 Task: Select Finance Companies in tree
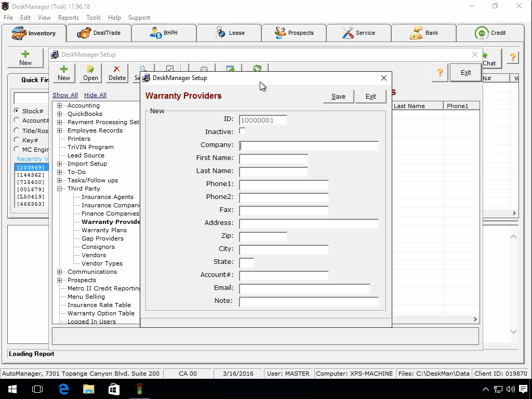click(x=110, y=214)
